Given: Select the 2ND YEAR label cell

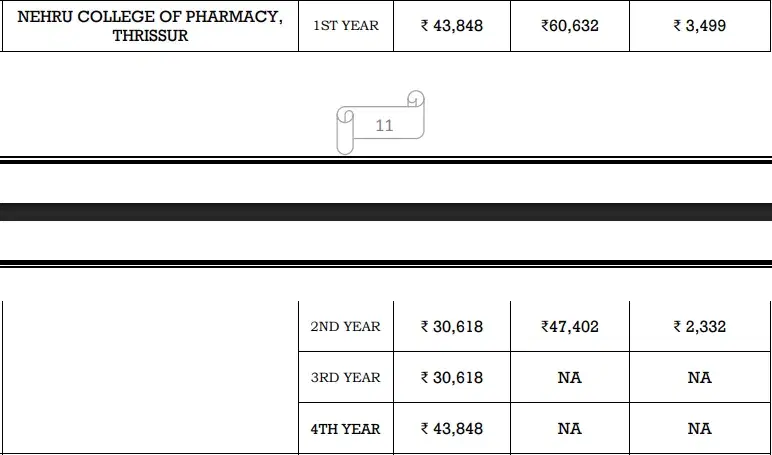Looking at the screenshot, I should click(346, 327).
